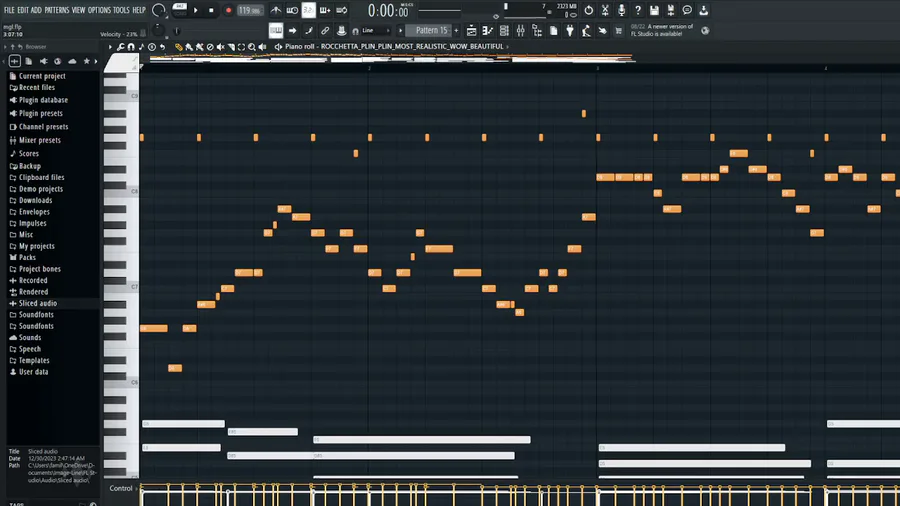Click the audio editor scissors icon
Image resolution: width=900 pixels, height=506 pixels.
click(x=605, y=10)
